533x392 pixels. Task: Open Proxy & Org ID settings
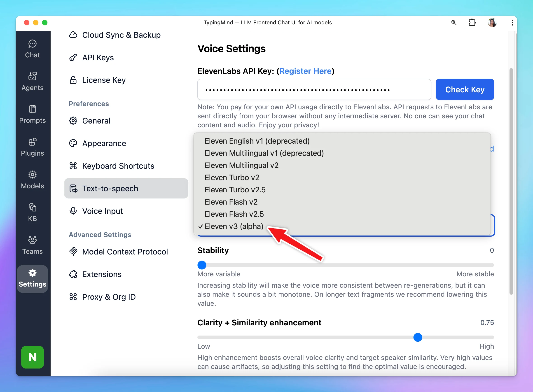[102, 297]
